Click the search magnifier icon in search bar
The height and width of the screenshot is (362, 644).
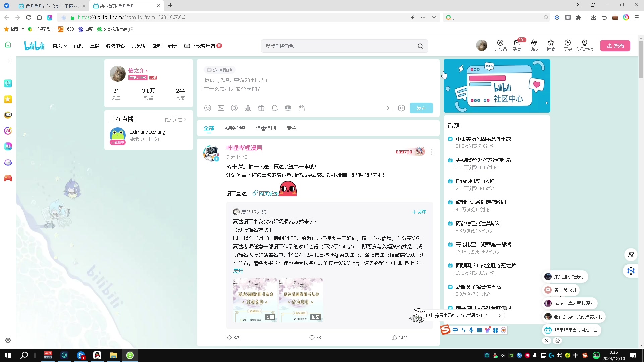click(420, 46)
